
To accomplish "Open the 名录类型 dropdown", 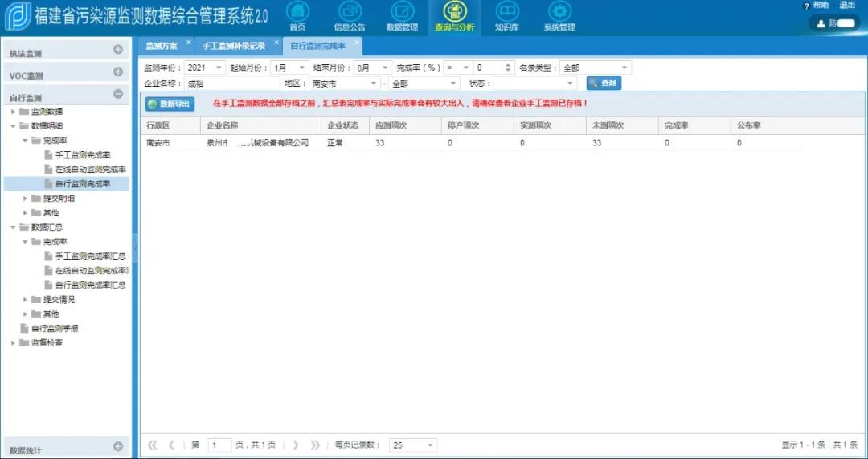I will pyautogui.click(x=624, y=68).
